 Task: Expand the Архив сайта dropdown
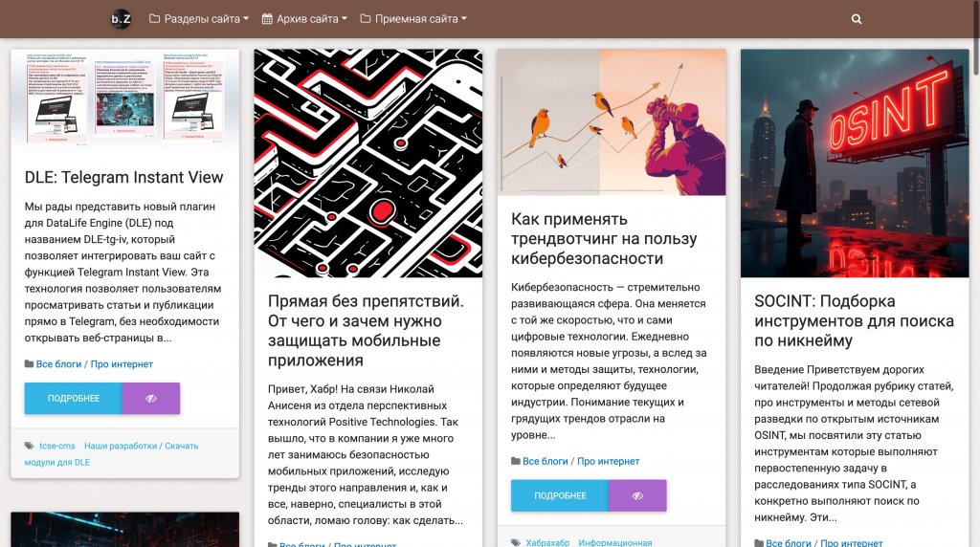[303, 19]
